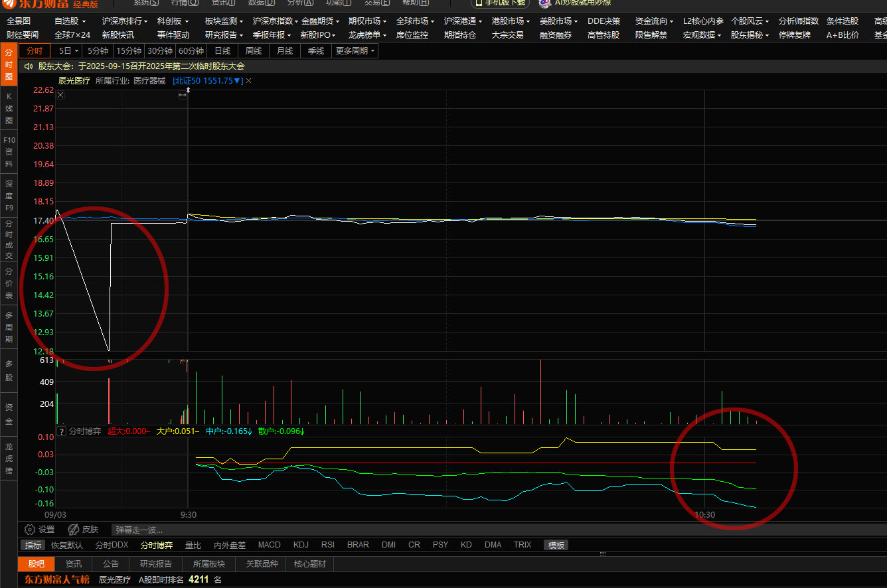Click the small X box at chart top-left

click(60, 95)
